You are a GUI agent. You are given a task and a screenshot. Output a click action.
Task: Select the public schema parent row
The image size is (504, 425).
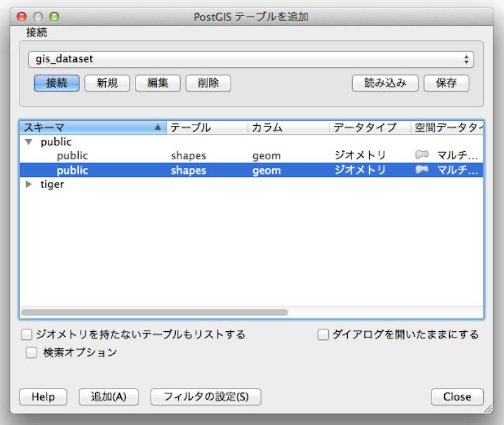click(x=251, y=142)
